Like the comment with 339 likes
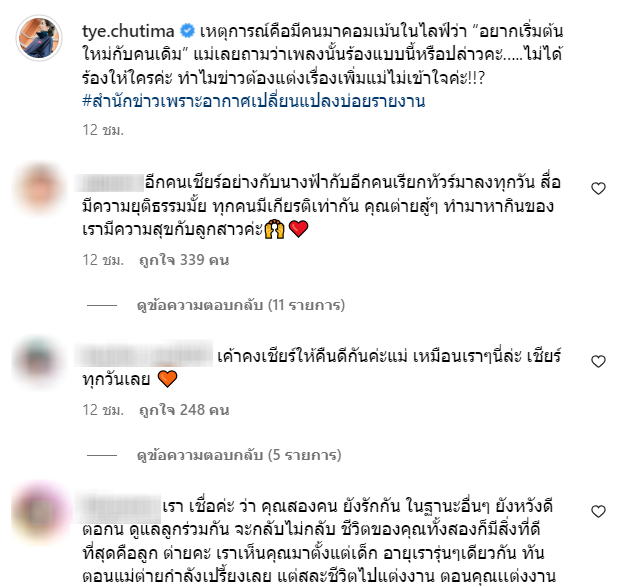This screenshot has width=623, height=587. 598,188
